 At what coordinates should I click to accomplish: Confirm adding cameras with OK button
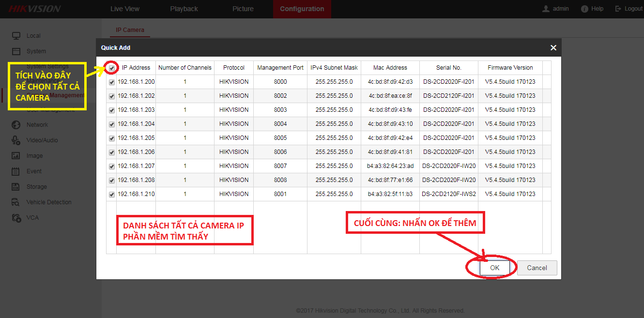pos(494,268)
